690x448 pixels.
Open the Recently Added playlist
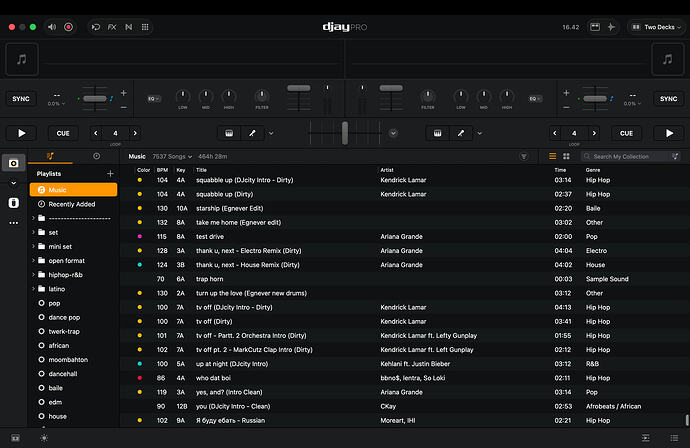click(73, 204)
